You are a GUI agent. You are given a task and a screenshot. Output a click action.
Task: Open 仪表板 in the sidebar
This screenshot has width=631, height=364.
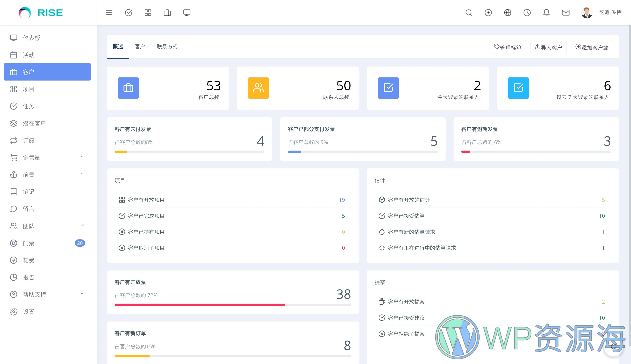pyautogui.click(x=47, y=38)
